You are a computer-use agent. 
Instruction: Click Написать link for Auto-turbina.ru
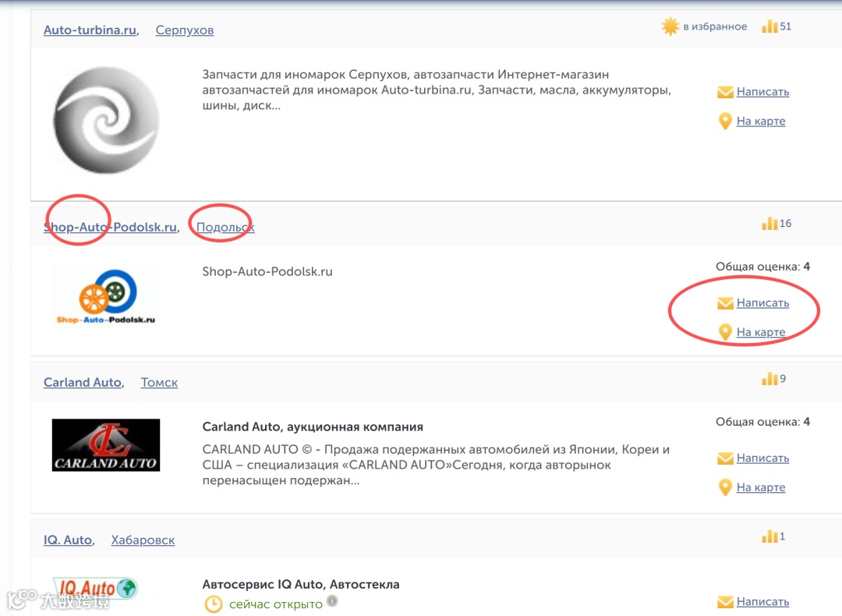tap(762, 92)
